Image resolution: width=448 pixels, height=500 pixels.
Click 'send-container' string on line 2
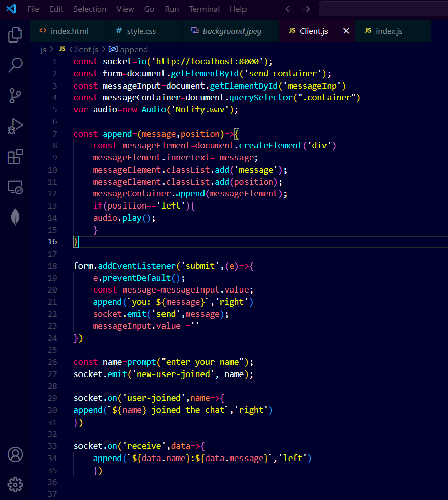click(x=283, y=74)
